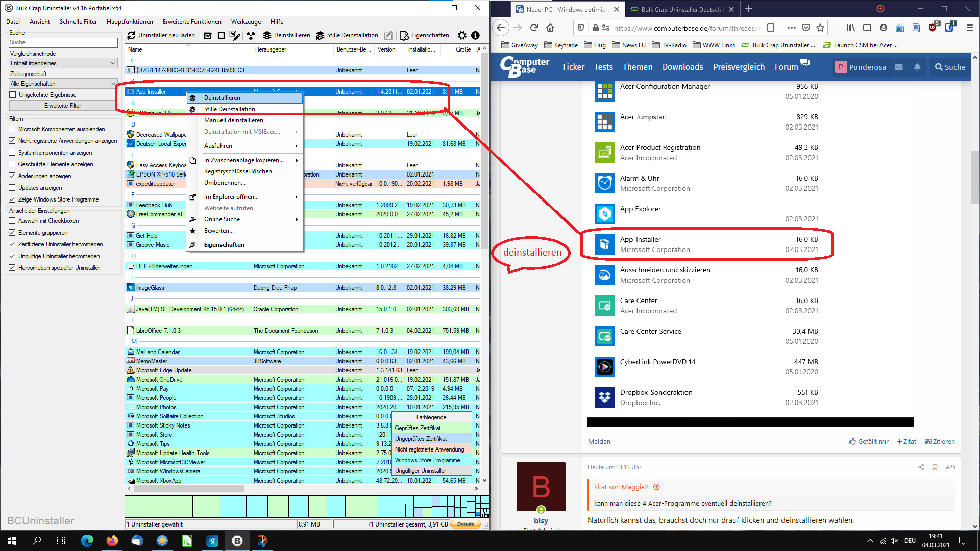Choose Stille Deinstallation in context menu
Viewport: 980px width, 551px height.
click(x=230, y=109)
